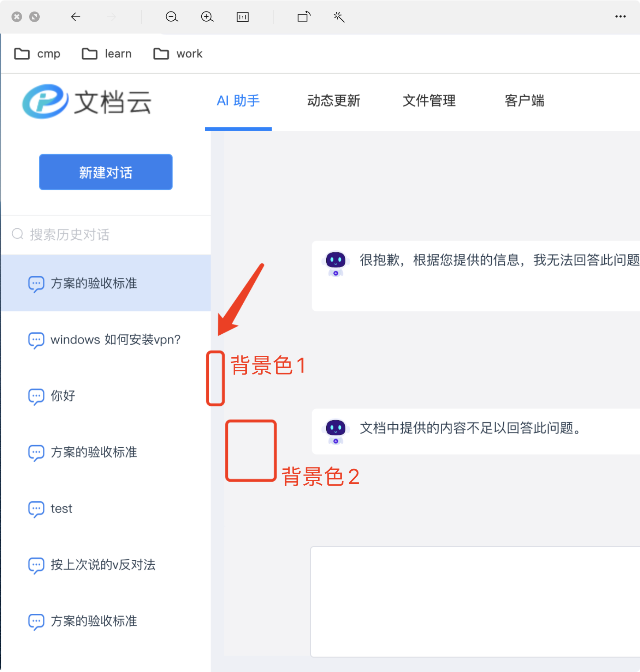Click chat icon beside 按上次说的v反对法
Image resolution: width=640 pixels, height=672 pixels.
tap(36, 565)
